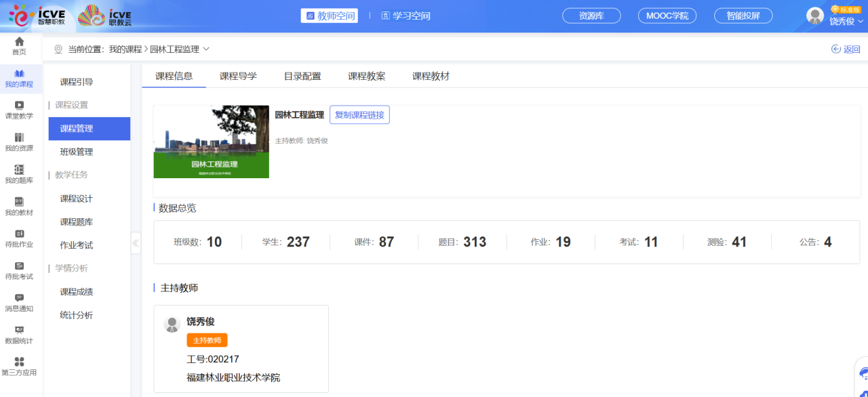Open 课堂教学 icon in the left sidebar

point(19,105)
